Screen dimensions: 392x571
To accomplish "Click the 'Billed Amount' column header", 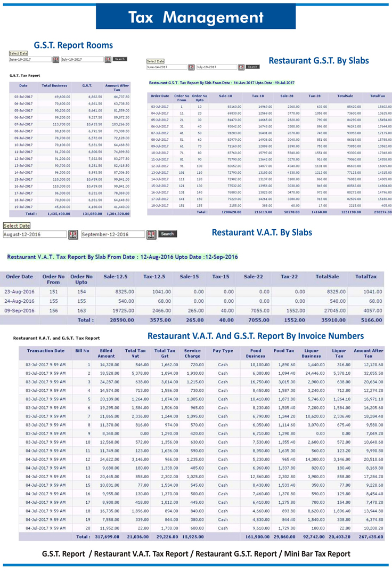I will pos(106,353).
